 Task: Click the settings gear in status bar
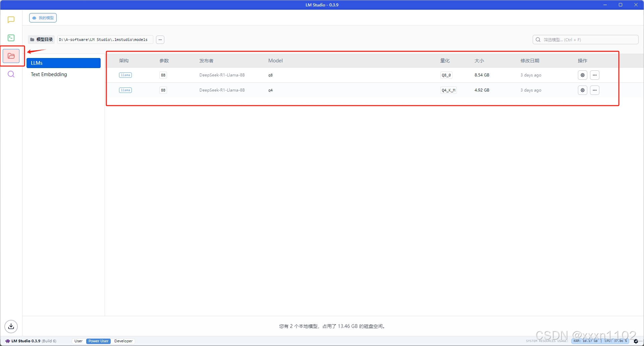[636, 341]
